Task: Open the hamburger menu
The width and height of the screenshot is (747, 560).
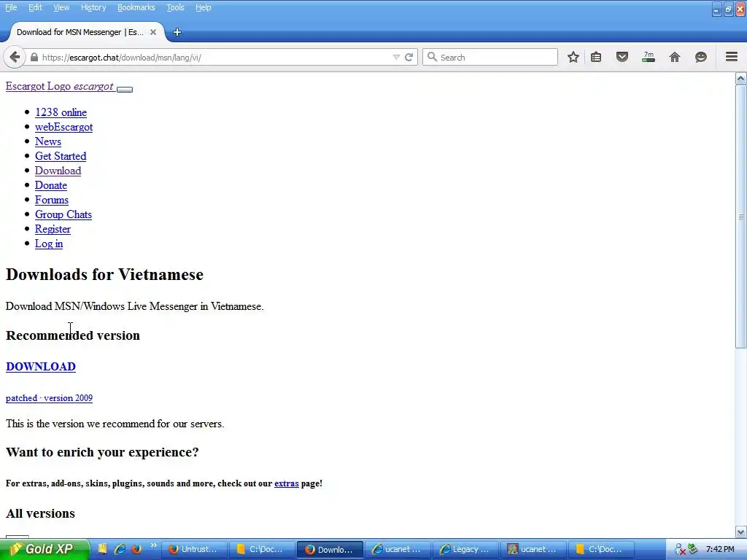Action: (732, 57)
